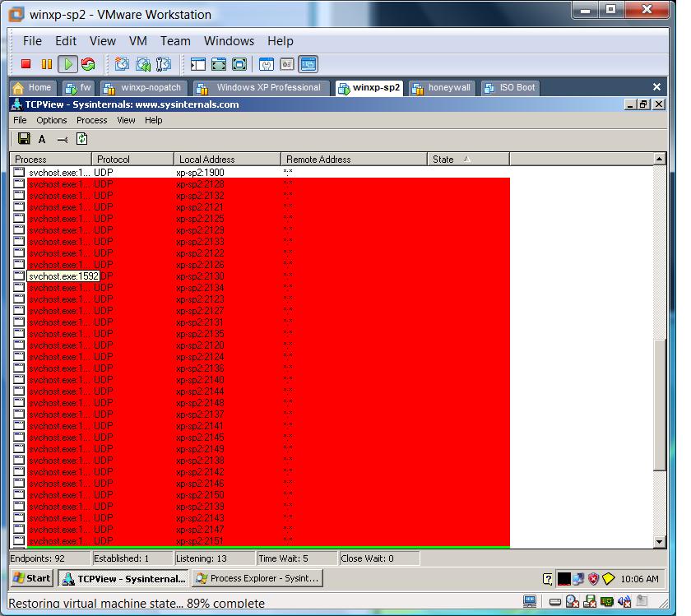Click the scroll up arrow of the endpoint list
Viewport: 691px width, 616px height.
pyautogui.click(x=659, y=159)
